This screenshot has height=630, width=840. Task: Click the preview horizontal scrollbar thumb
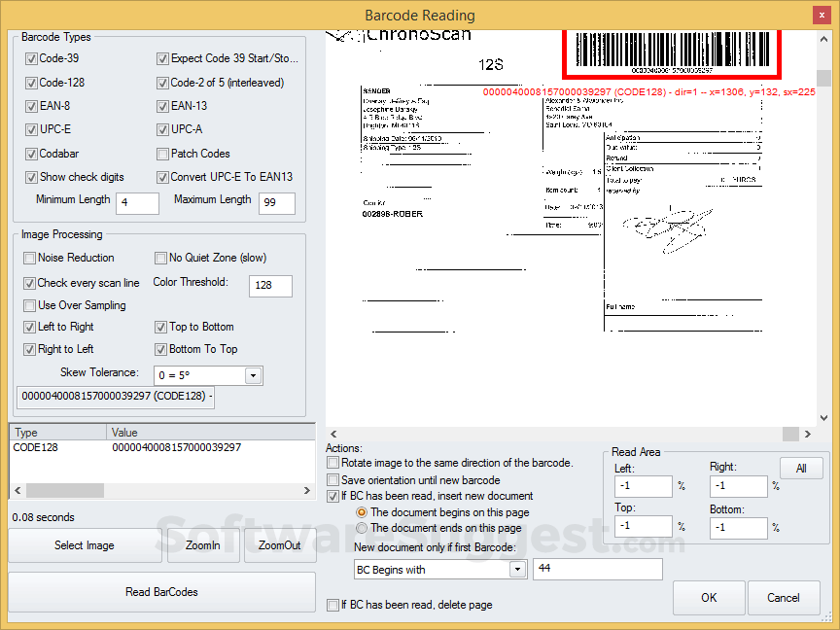click(x=790, y=434)
